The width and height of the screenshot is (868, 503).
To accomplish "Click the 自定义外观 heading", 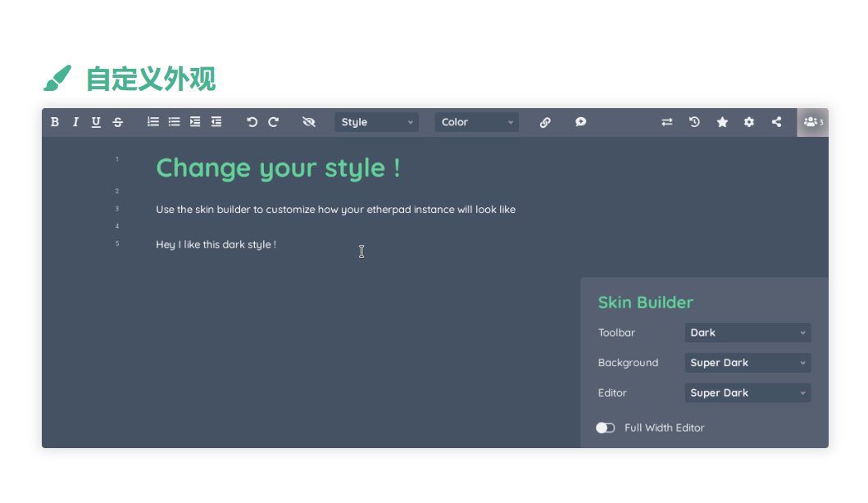I will click(151, 79).
